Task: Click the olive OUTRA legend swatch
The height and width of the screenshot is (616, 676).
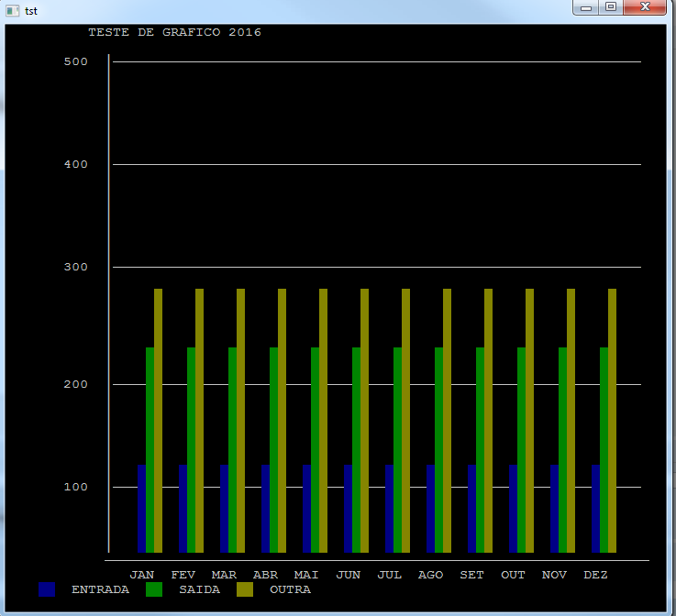Action: [245, 590]
